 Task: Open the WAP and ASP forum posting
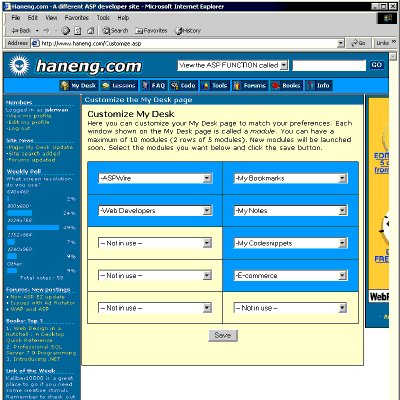pyautogui.click(x=30, y=309)
